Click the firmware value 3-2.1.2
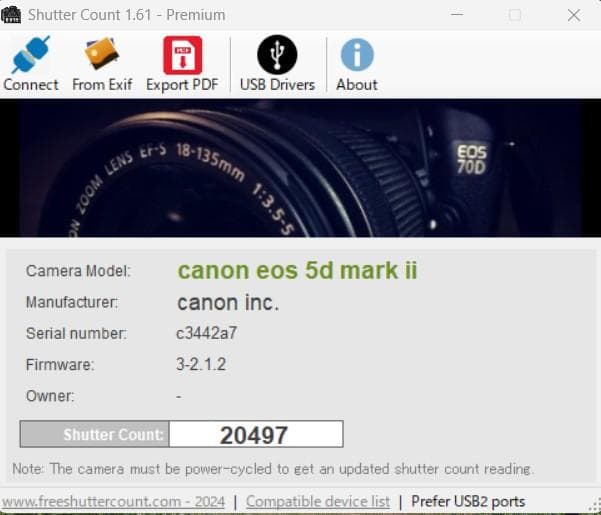This screenshot has height=515, width=601. click(201, 364)
